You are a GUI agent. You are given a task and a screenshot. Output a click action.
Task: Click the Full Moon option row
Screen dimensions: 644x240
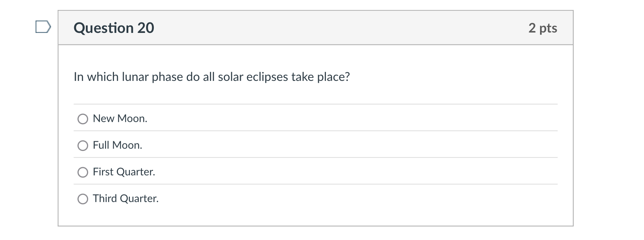[x=232, y=145]
